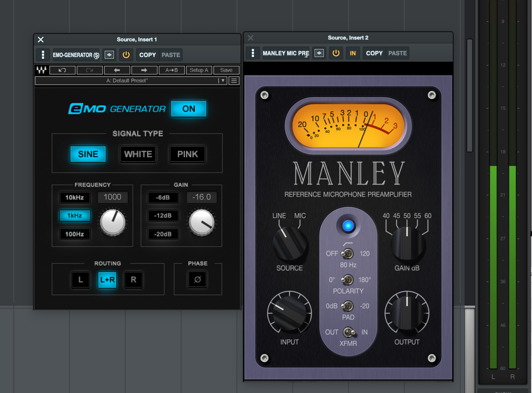The image size is (532, 393).
Task: Click the undo arrow in Waves toolbar
Action: click(x=62, y=70)
